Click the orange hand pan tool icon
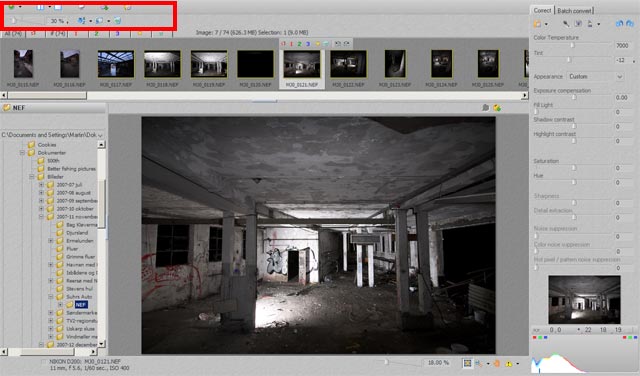The width and height of the screenshot is (640, 376). pyautogui.click(x=497, y=363)
